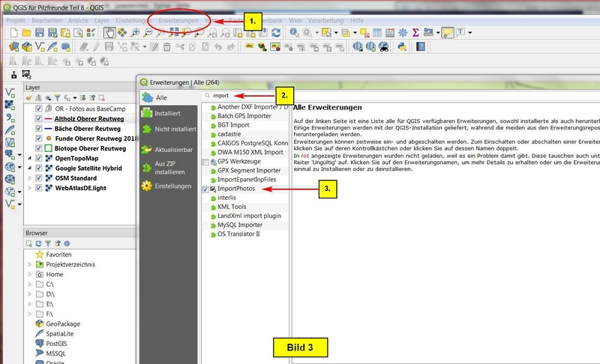Image resolution: width=600 pixels, height=364 pixels.
Task: Select the Pan Map hand tool
Action: coord(109,33)
